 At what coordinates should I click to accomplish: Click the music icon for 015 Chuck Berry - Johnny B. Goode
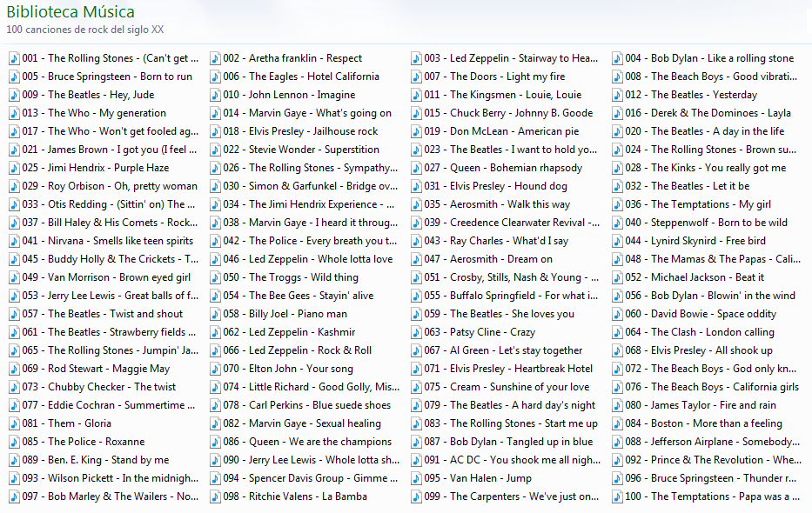(416, 113)
